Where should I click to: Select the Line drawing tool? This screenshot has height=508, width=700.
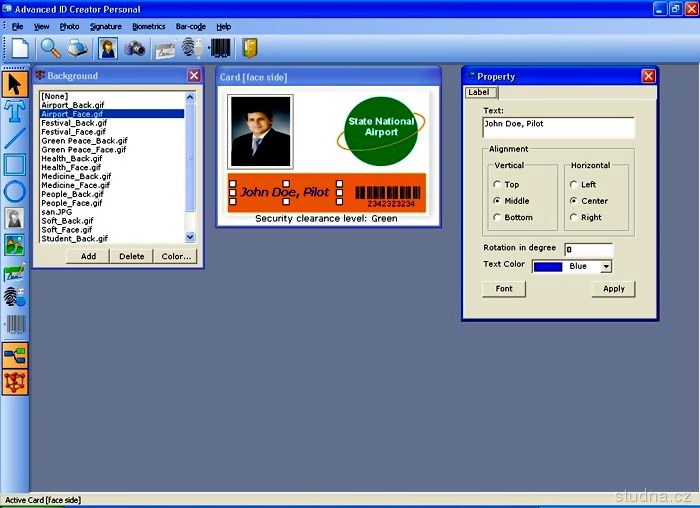click(15, 137)
